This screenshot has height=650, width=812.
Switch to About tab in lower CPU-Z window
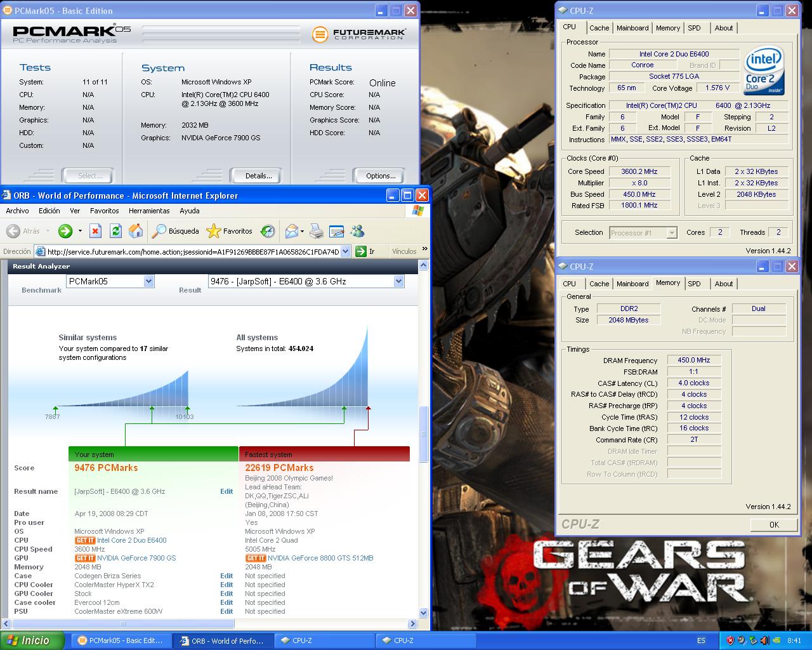coord(724,284)
